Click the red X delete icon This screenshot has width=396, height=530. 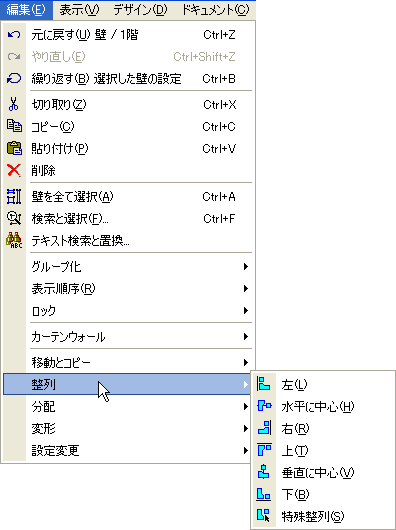[14, 170]
